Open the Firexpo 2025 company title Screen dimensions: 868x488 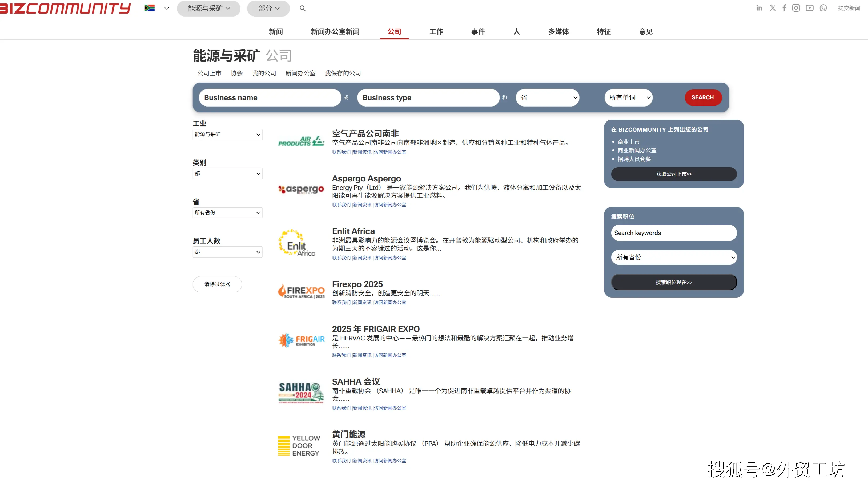coord(357,284)
